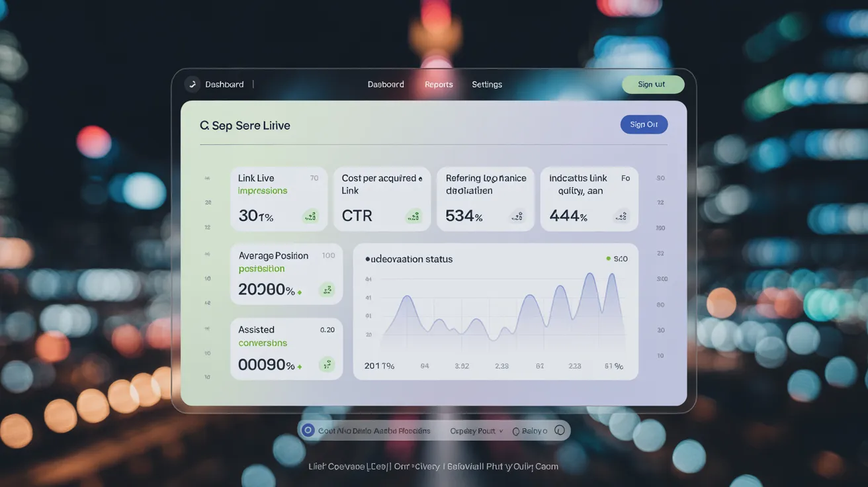The image size is (868, 487).
Task: Click the trend icon in Assisted conversions card
Action: [x=326, y=365]
